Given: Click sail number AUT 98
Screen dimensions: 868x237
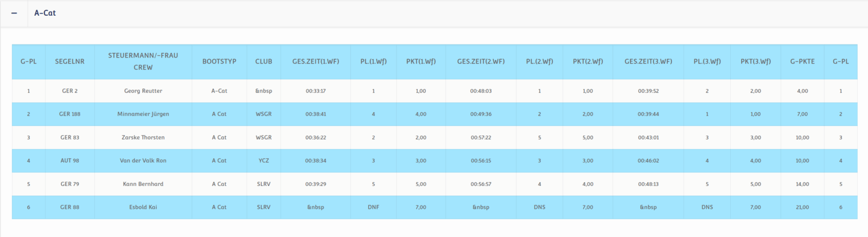Looking at the screenshot, I should (x=69, y=161).
